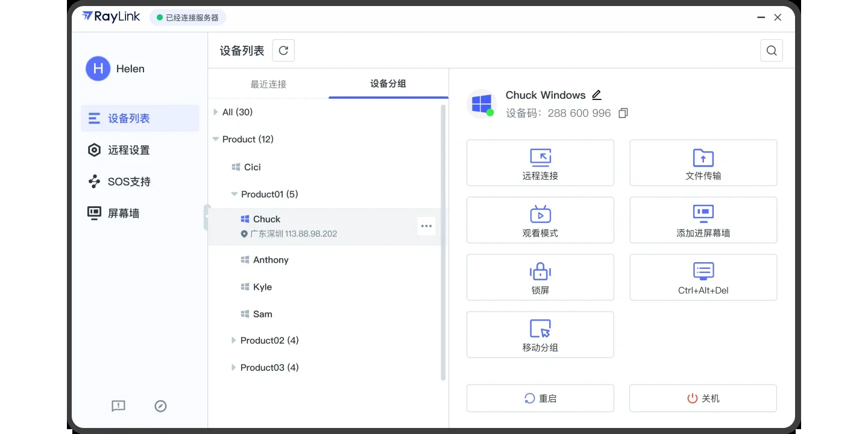Copy device code 288 600 996
Screen dimensions: 868x434
coord(623,113)
